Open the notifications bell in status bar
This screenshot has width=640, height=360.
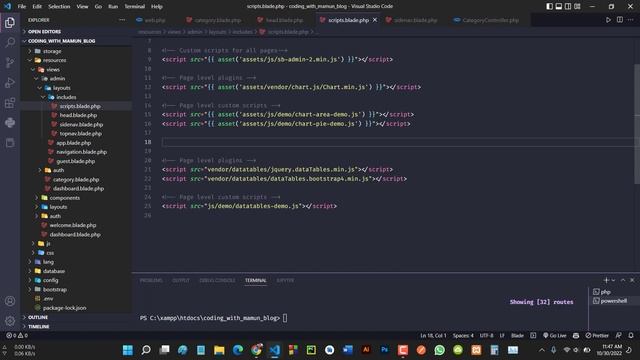631,336
